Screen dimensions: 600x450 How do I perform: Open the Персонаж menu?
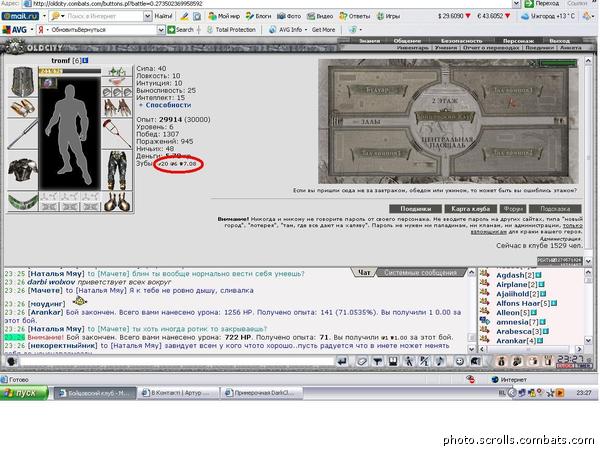[518, 41]
